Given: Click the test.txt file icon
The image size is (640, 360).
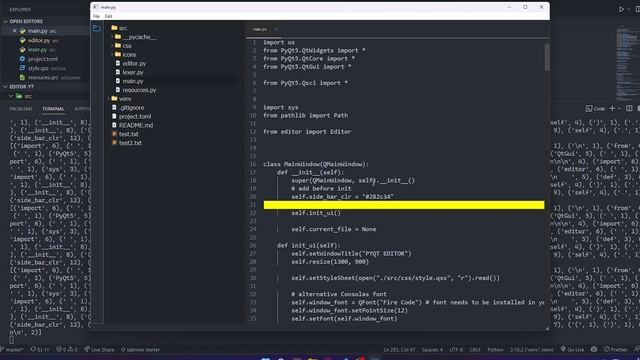Looking at the screenshot, I should 114,134.
